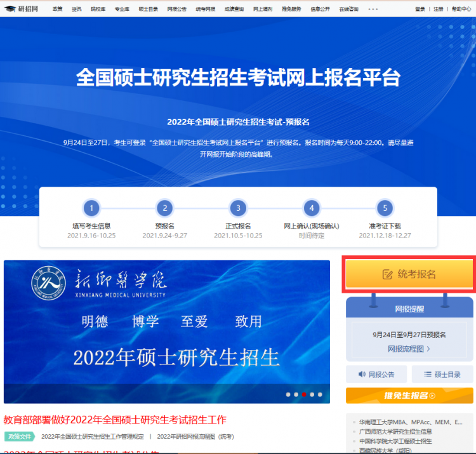This screenshot has height=454, width=476.
Task: Open the 院校库 navigation item
Action: [98, 10]
